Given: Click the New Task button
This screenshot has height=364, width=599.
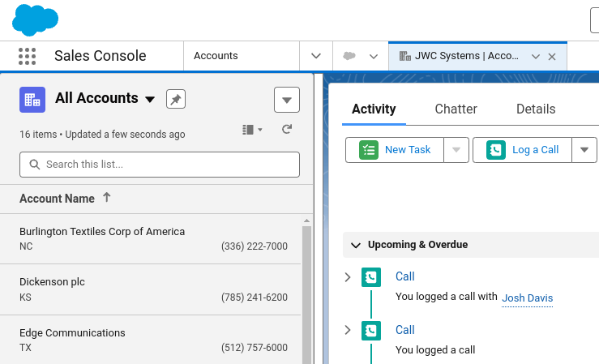Looking at the screenshot, I should pos(395,150).
